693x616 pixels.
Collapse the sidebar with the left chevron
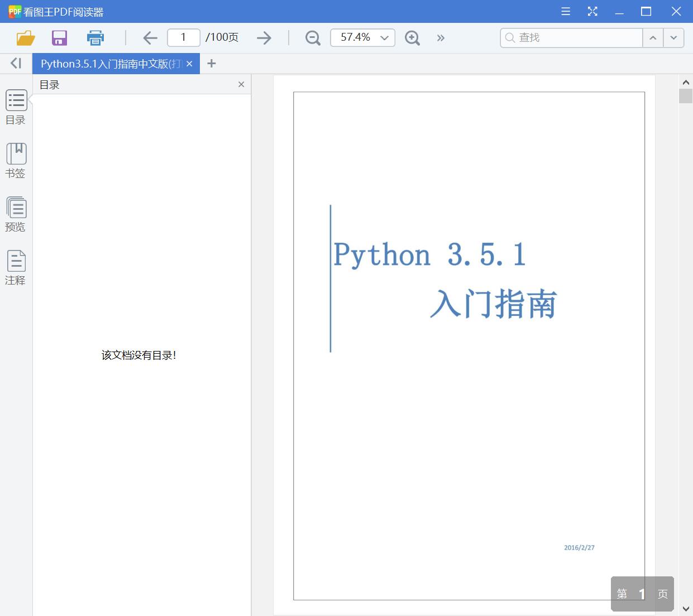pyautogui.click(x=15, y=62)
